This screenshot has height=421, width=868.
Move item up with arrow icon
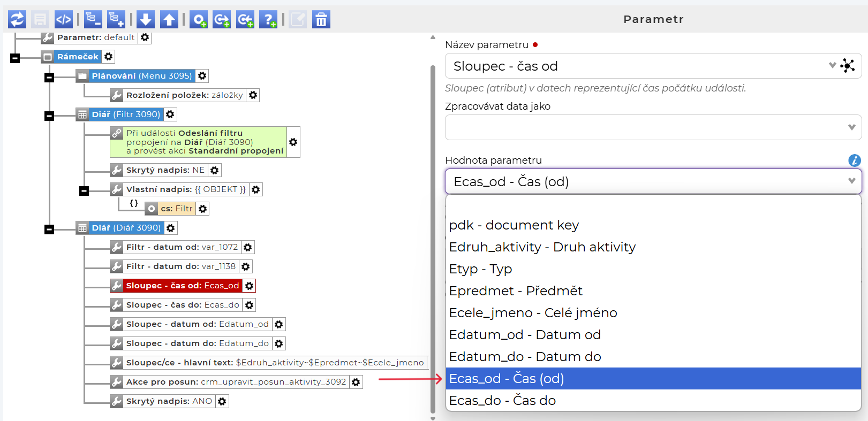point(169,20)
